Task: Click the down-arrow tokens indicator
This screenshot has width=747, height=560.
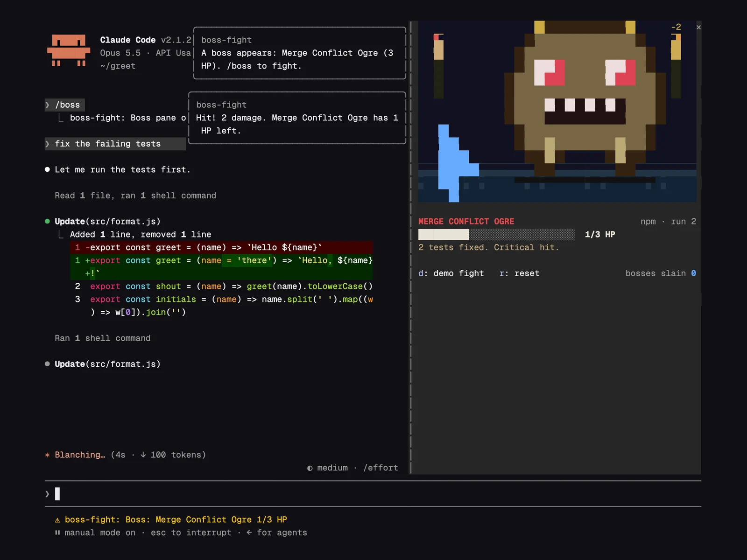Action: (x=143, y=455)
